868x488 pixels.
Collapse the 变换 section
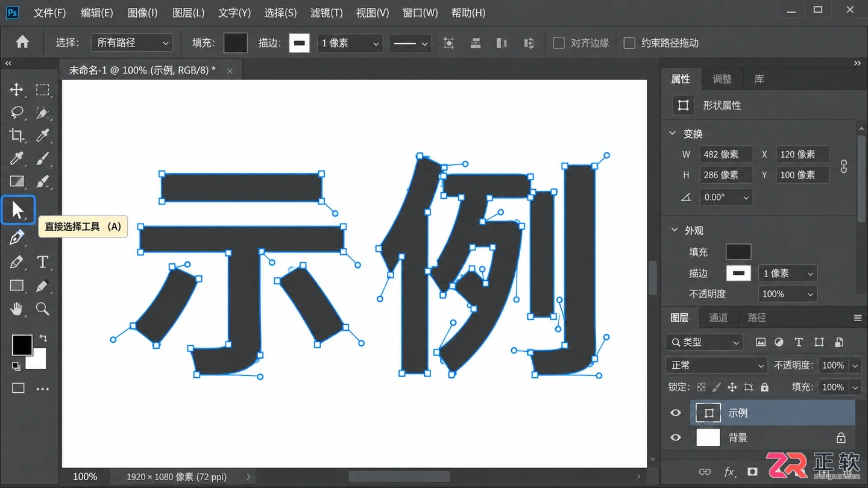pos(673,133)
